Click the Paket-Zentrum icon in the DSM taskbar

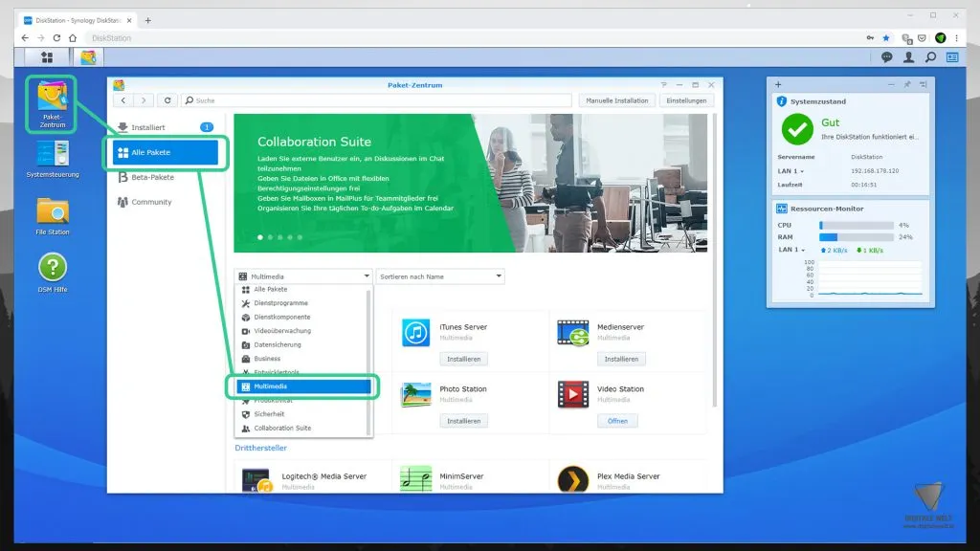click(88, 57)
